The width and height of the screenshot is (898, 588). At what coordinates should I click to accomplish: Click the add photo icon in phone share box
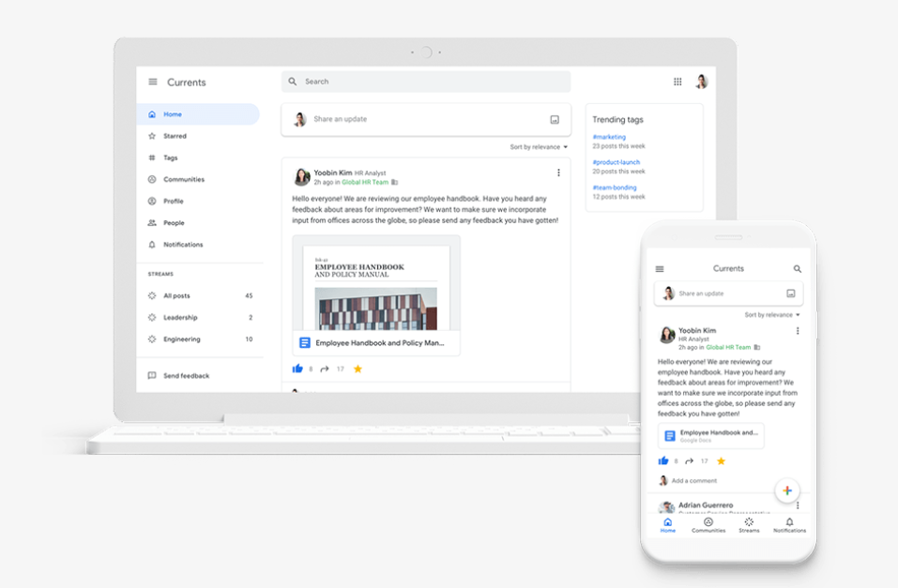click(x=791, y=294)
